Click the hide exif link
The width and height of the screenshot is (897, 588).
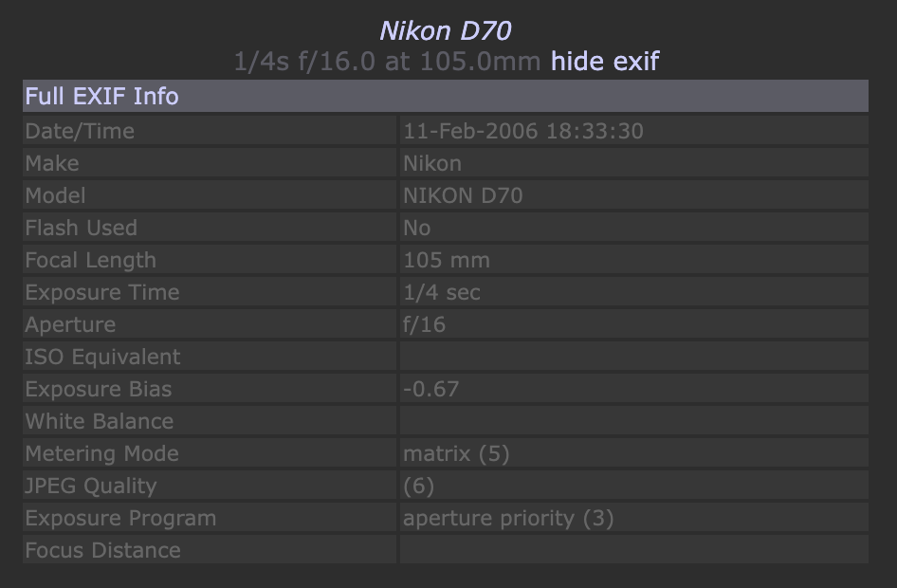click(x=604, y=62)
